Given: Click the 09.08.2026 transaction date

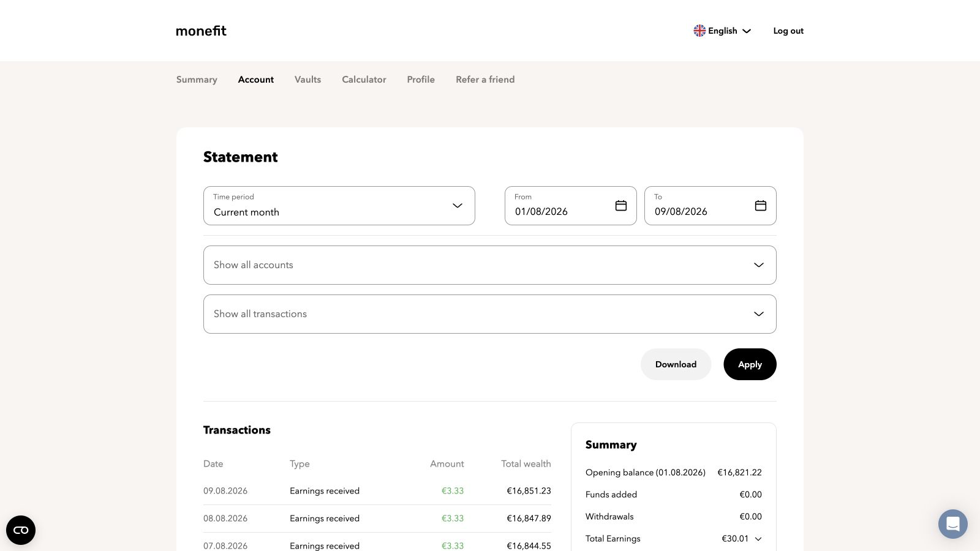Looking at the screenshot, I should [225, 491].
